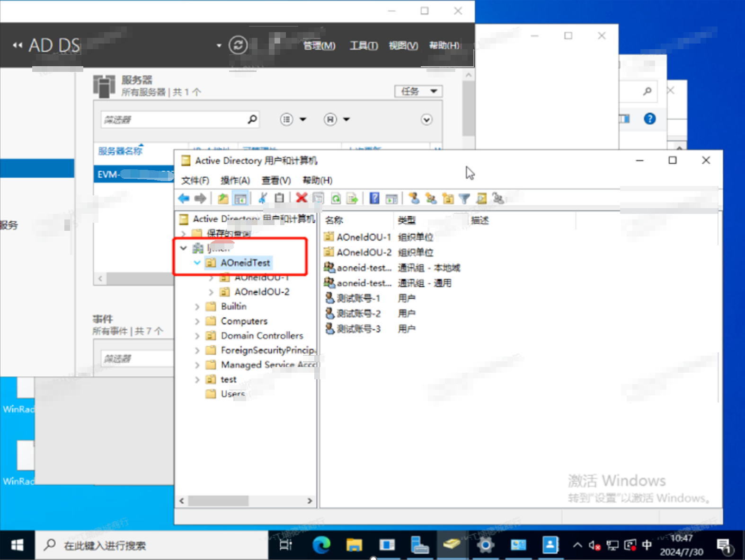Select the AOneidTest organizational unit

245,262
